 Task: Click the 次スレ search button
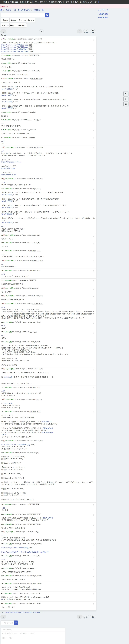click(x=5, y=26)
